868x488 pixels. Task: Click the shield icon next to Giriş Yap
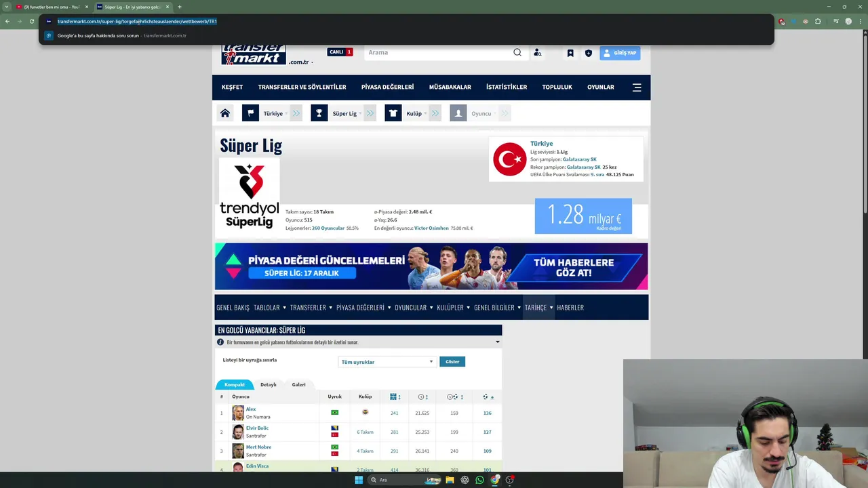(588, 53)
